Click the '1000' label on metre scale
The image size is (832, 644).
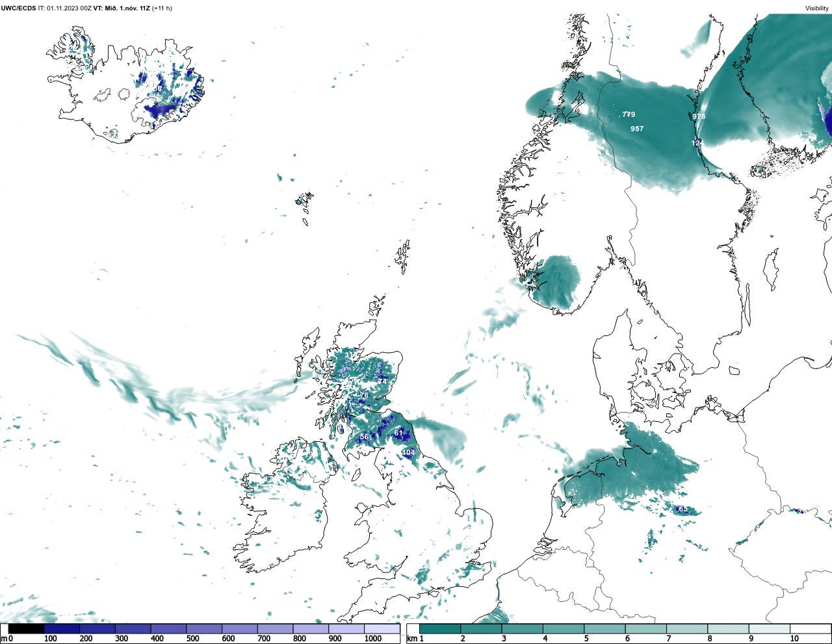coord(373,639)
